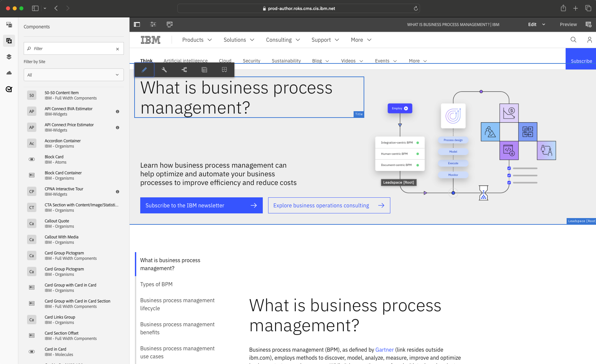Open the checkmark side panel tab
Viewport: 596px width, 364px height.
point(9,89)
